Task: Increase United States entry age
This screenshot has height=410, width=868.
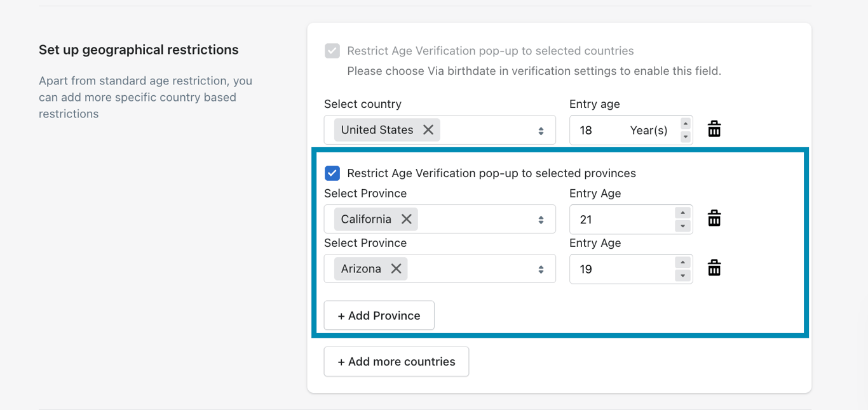Action: tap(685, 124)
